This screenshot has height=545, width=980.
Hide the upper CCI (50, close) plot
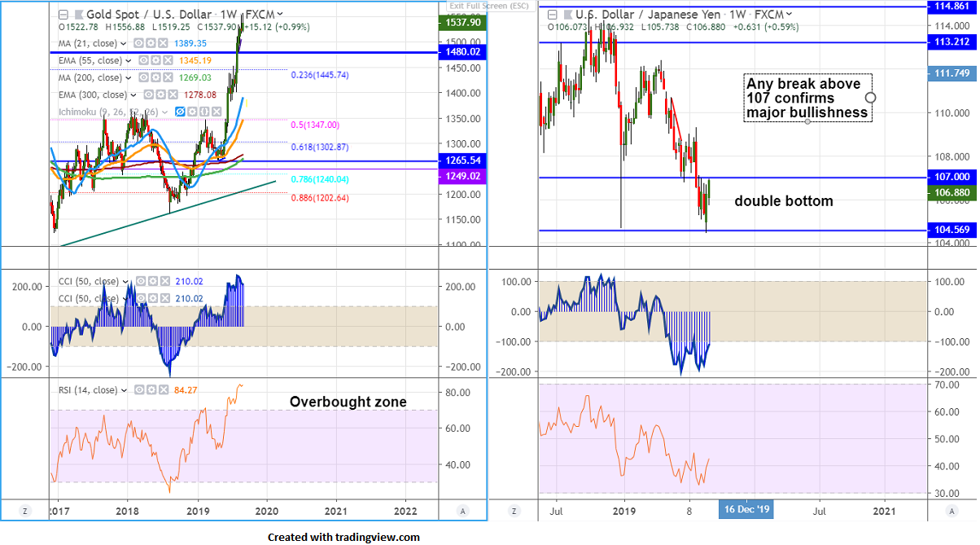141,281
